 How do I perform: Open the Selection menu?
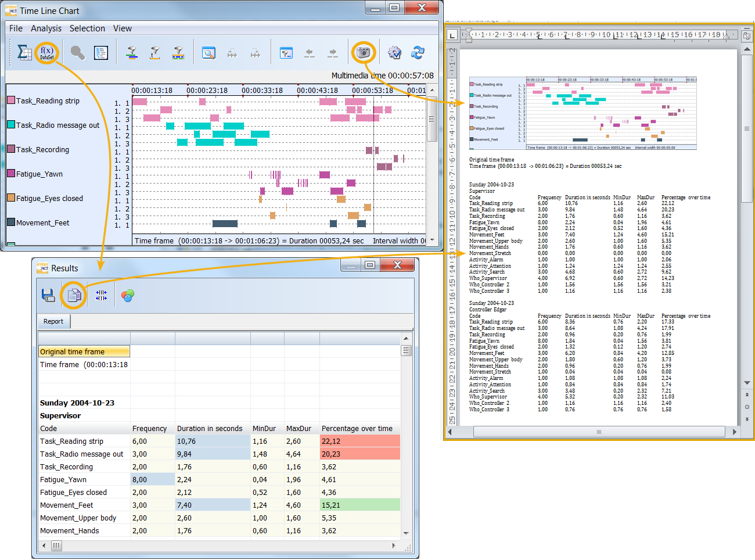coord(87,28)
